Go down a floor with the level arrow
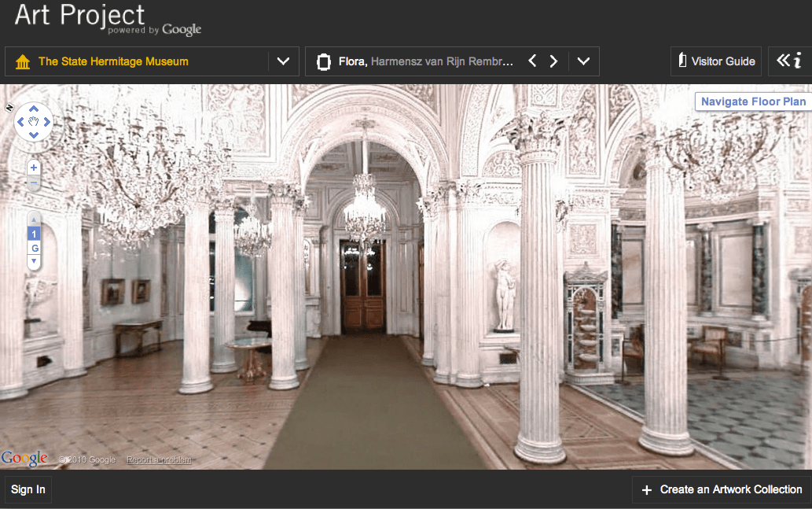 click(x=34, y=261)
